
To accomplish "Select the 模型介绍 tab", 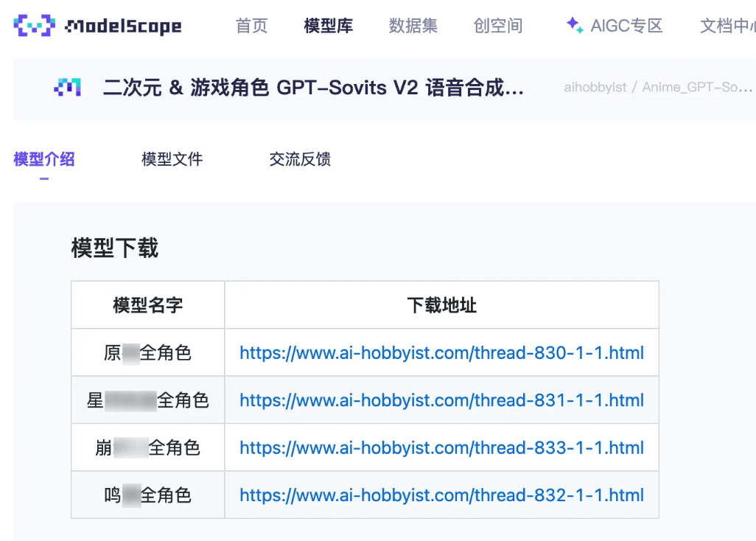I will point(44,159).
